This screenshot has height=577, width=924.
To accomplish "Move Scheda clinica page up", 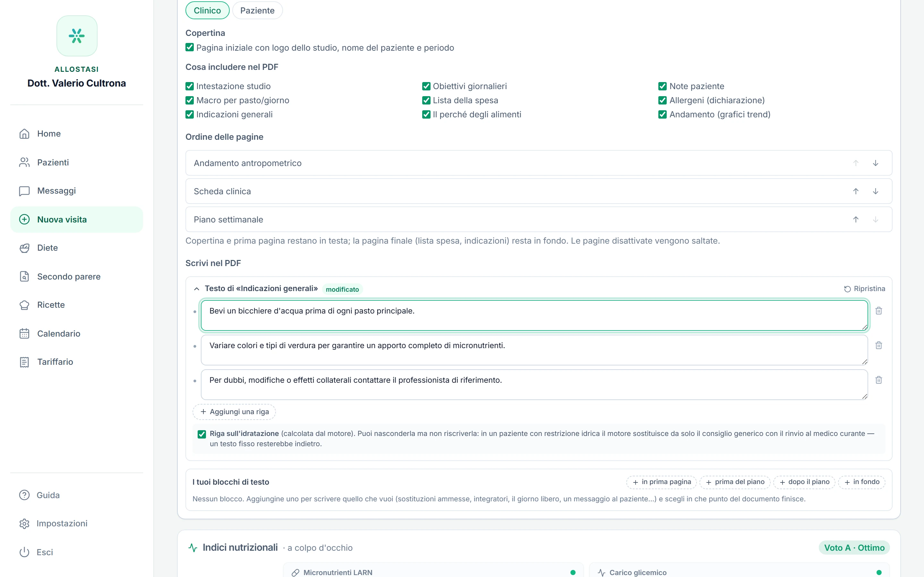I will coord(856,191).
